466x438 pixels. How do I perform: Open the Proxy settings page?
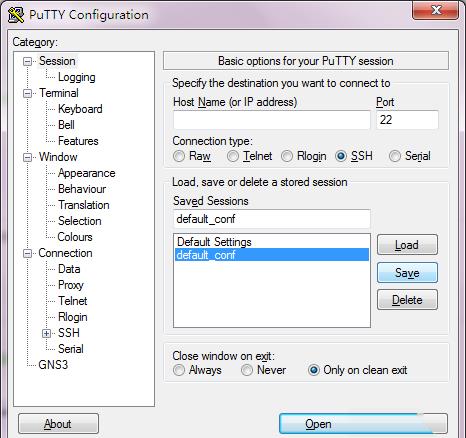pos(71,285)
